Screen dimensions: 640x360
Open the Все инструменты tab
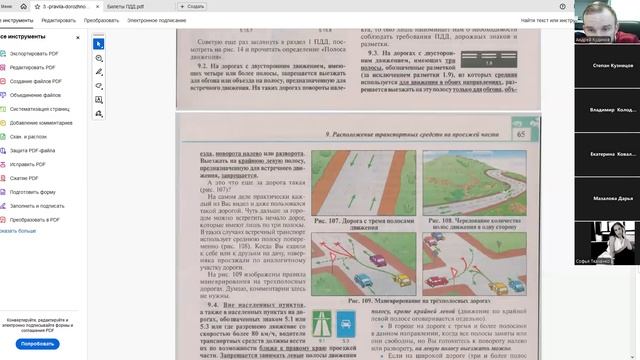point(16,20)
